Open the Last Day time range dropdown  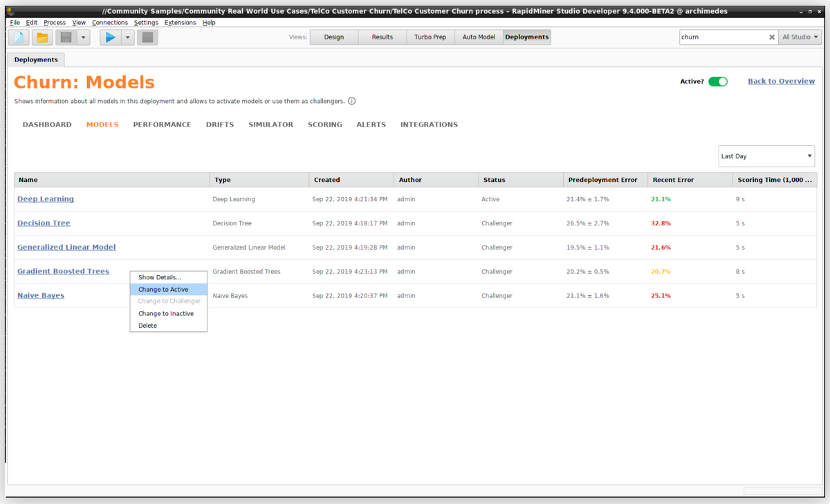tap(766, 156)
